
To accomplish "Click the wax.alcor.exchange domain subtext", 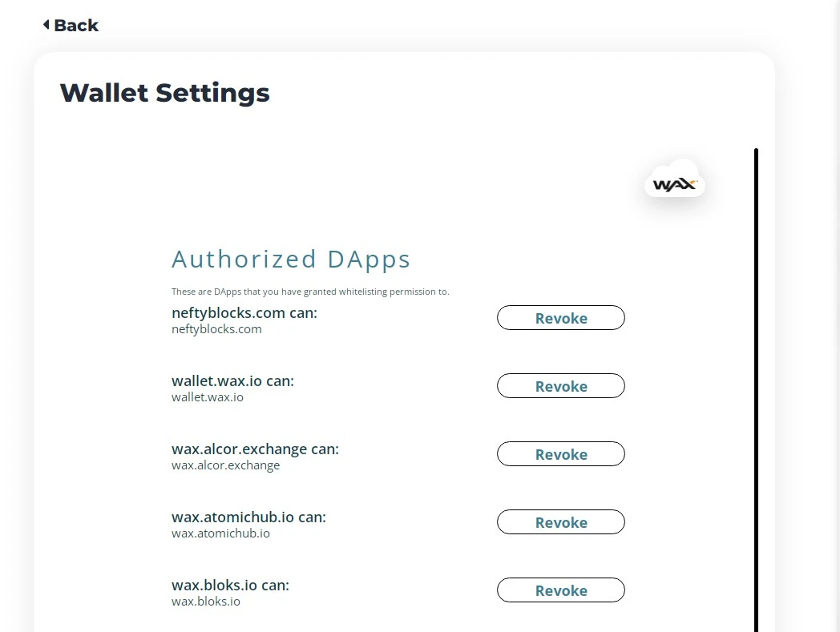I will tap(225, 465).
